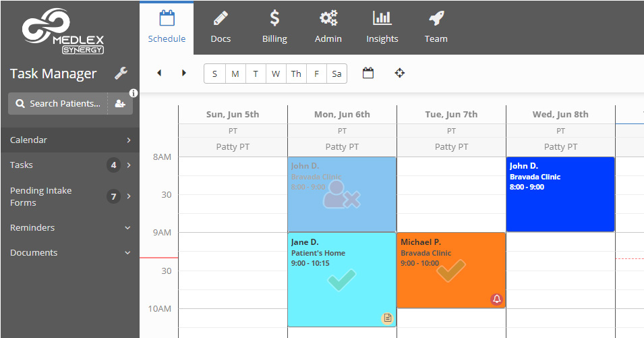The image size is (644, 338).
Task: Toggle the Monday day button
Action: click(x=235, y=74)
